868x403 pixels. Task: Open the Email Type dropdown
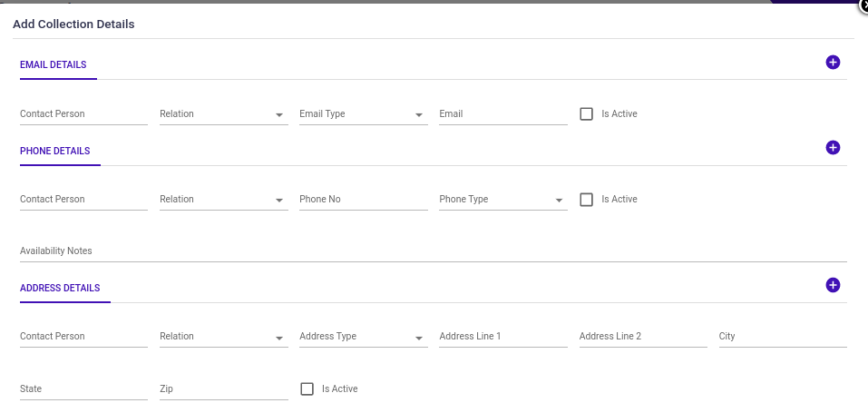363,114
